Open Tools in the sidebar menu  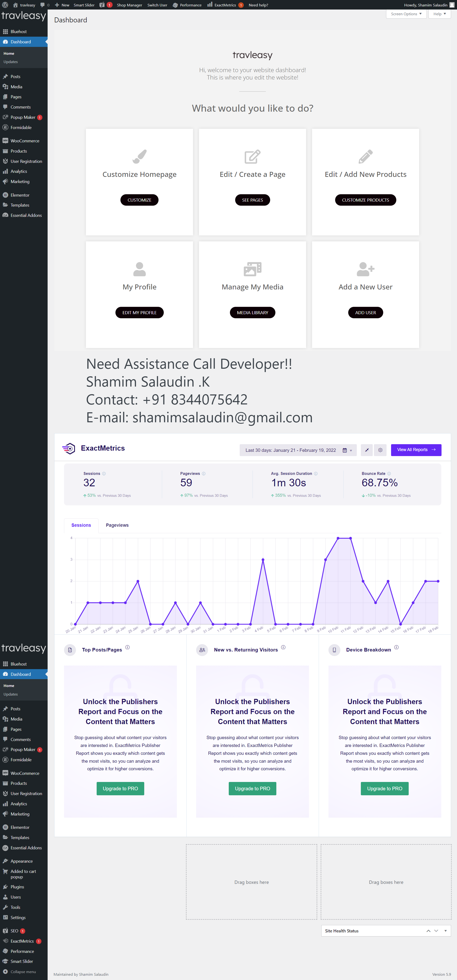coord(24,907)
